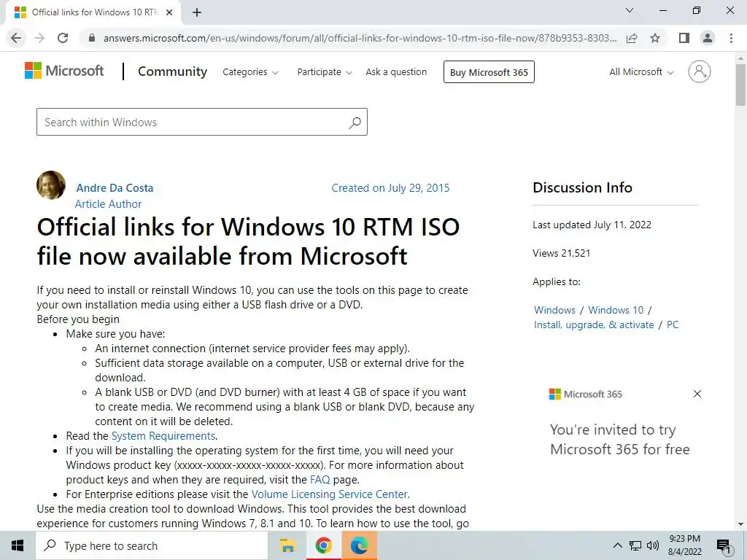Click the search magnifier icon
Image resolution: width=747 pixels, height=560 pixels.
(355, 122)
